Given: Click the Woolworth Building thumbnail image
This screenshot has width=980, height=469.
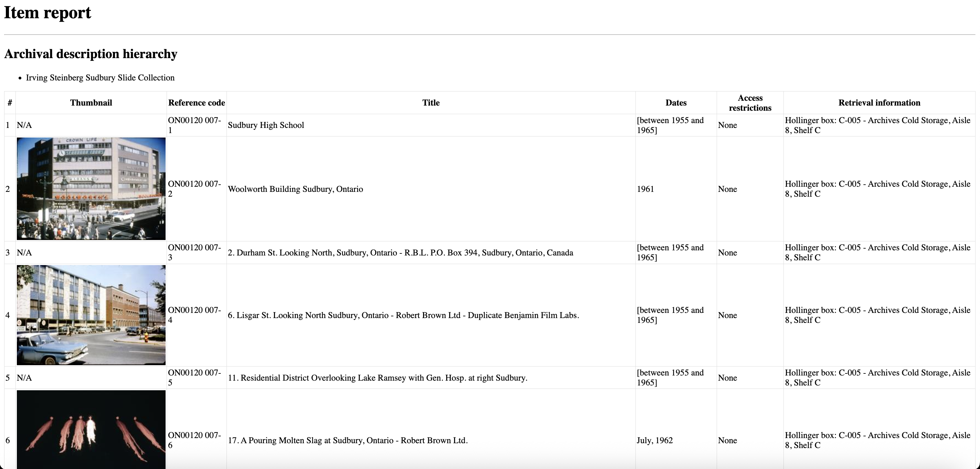Looking at the screenshot, I should click(x=91, y=188).
